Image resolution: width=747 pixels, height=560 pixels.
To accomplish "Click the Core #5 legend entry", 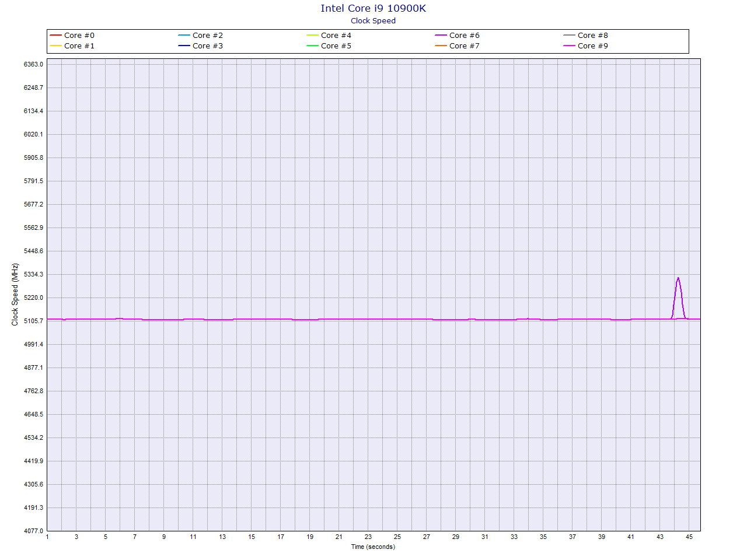I will click(329, 46).
